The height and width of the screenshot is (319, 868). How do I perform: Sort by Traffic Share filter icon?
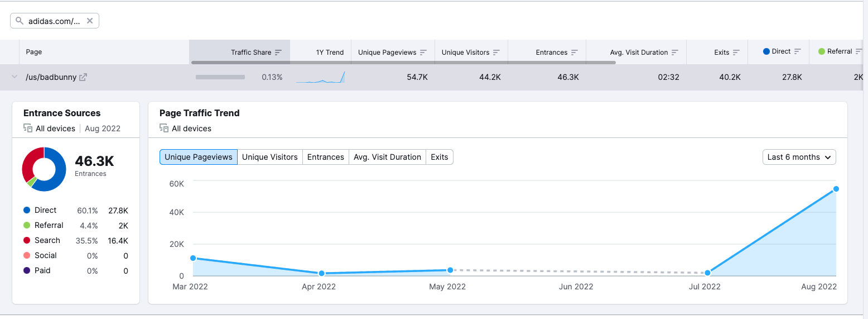coord(278,53)
